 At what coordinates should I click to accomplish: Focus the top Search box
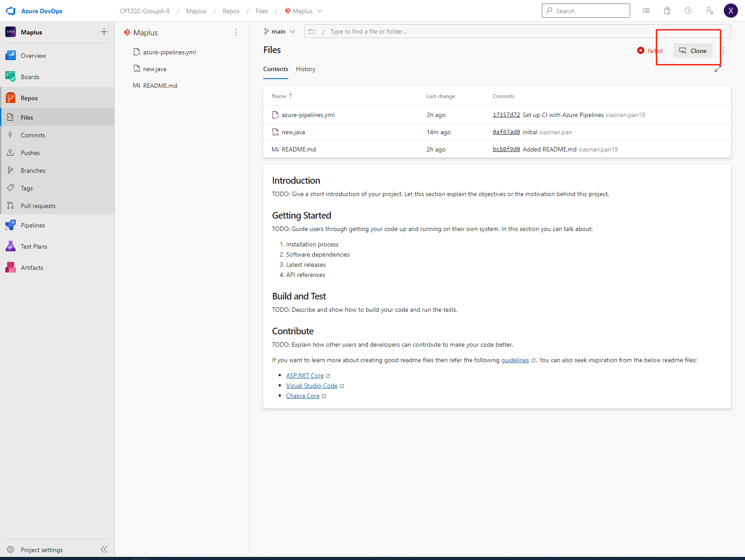coord(586,11)
